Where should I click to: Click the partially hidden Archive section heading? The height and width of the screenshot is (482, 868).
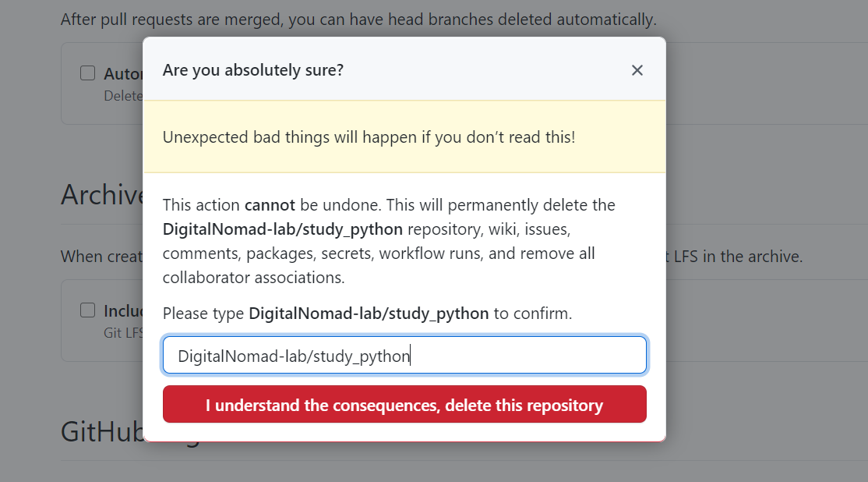point(101,195)
